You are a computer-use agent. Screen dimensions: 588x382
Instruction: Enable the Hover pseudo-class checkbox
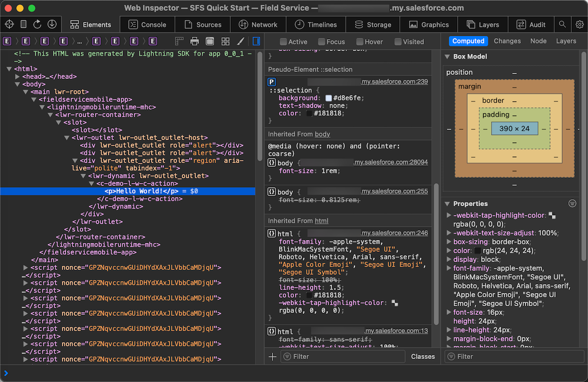tap(360, 42)
